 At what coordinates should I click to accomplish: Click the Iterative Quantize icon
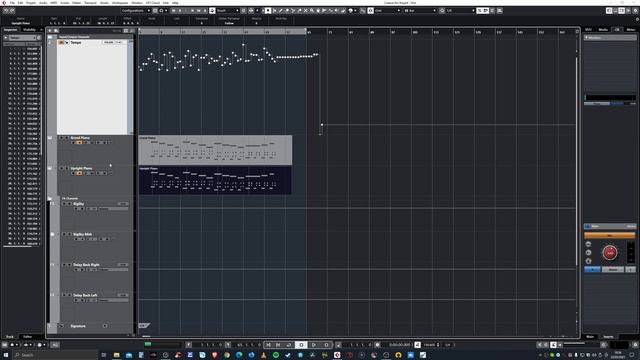point(480,11)
